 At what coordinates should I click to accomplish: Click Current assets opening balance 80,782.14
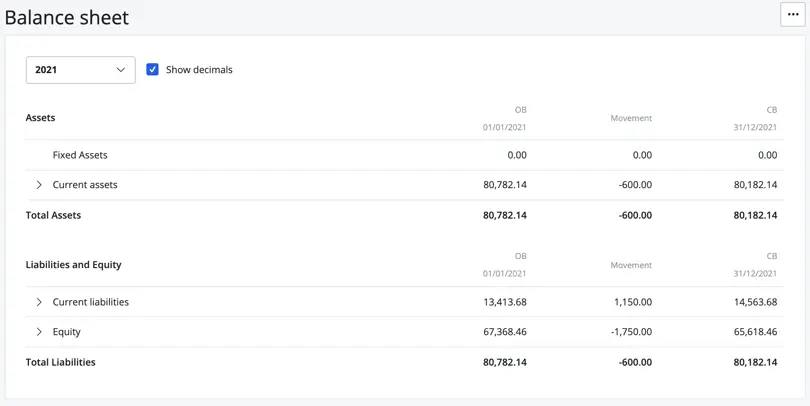point(505,185)
